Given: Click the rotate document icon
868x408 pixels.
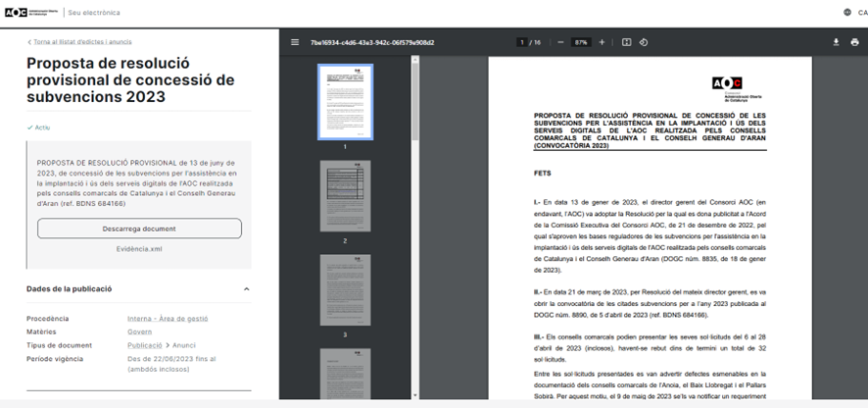Looking at the screenshot, I should tap(644, 42).
